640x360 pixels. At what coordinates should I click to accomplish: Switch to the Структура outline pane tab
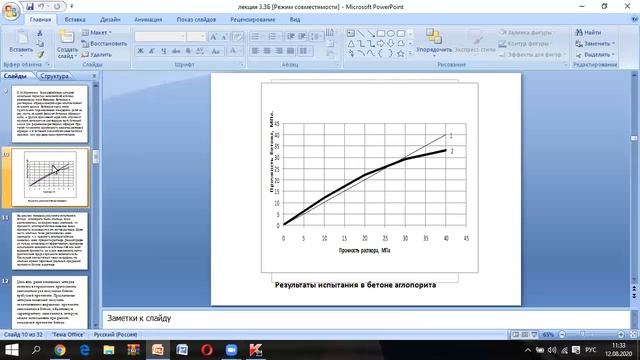click(x=55, y=76)
